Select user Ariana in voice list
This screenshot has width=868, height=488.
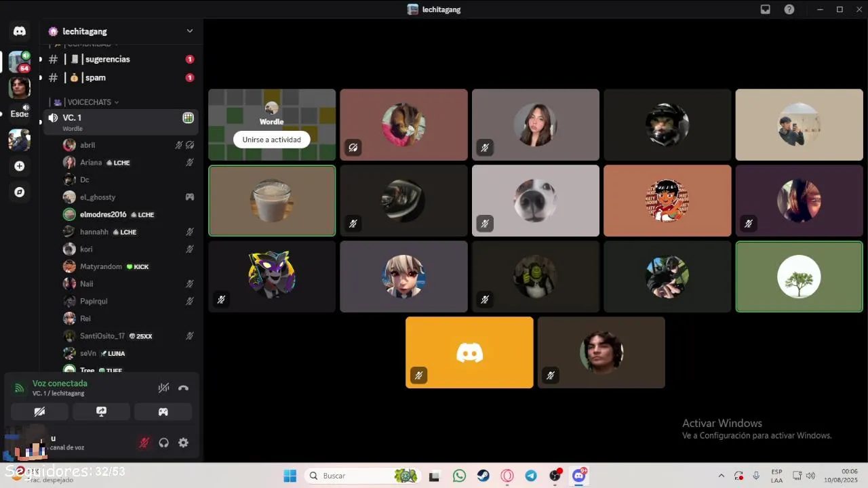click(x=129, y=163)
